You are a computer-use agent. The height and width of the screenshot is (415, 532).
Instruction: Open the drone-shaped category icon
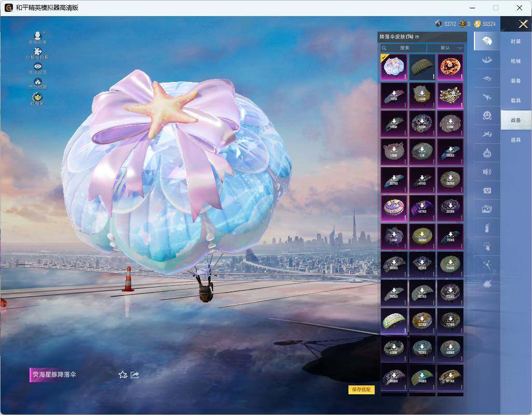point(487,79)
